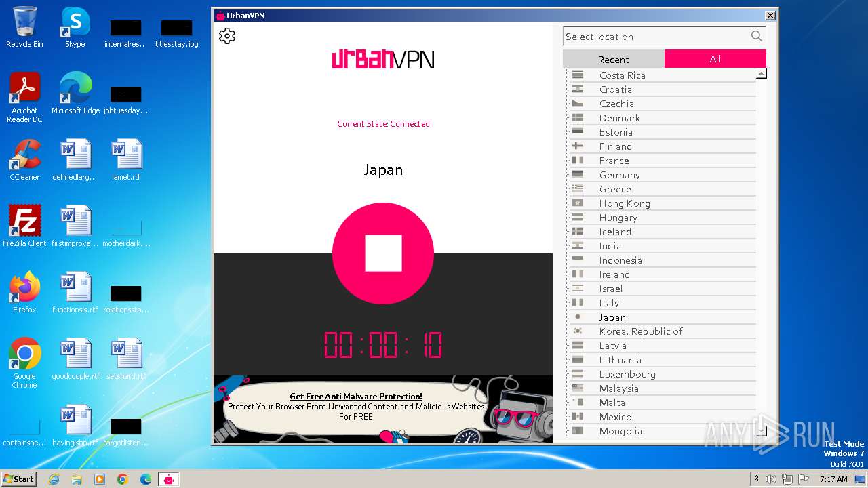Choose Ireland location

point(661,274)
